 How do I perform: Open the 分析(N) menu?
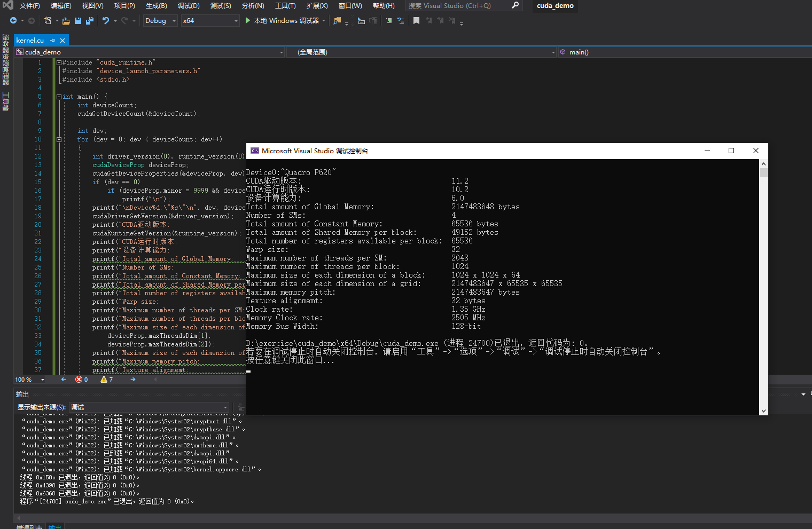pos(253,5)
